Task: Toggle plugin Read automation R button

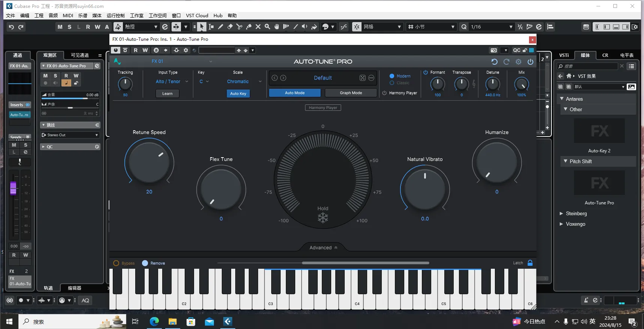Action: tap(136, 50)
